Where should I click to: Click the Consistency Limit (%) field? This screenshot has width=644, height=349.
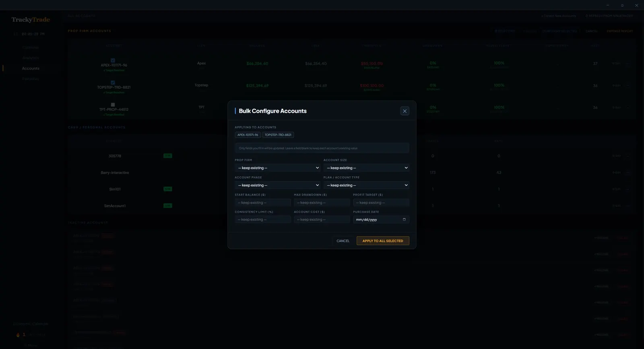[x=263, y=220]
